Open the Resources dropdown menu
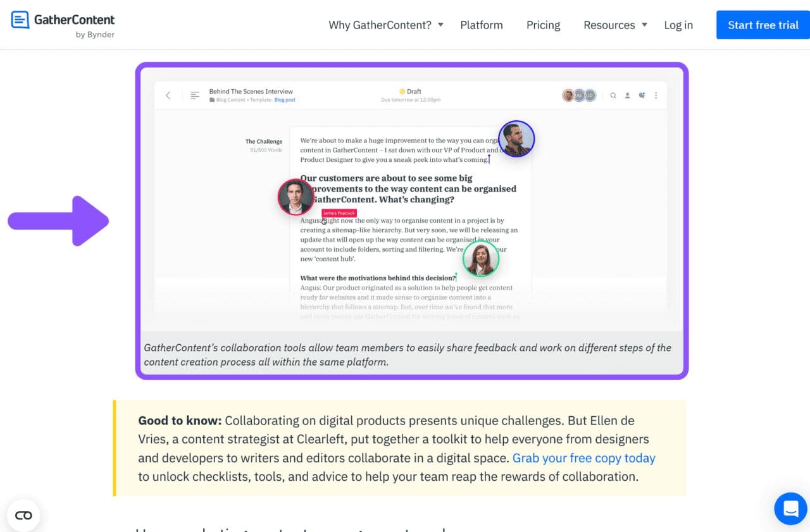Image resolution: width=810 pixels, height=532 pixels. tap(609, 25)
